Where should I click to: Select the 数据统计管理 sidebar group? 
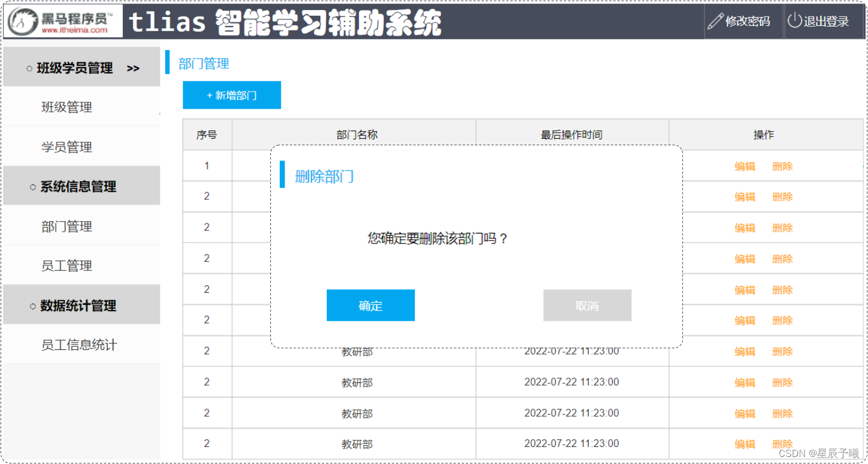tap(82, 305)
